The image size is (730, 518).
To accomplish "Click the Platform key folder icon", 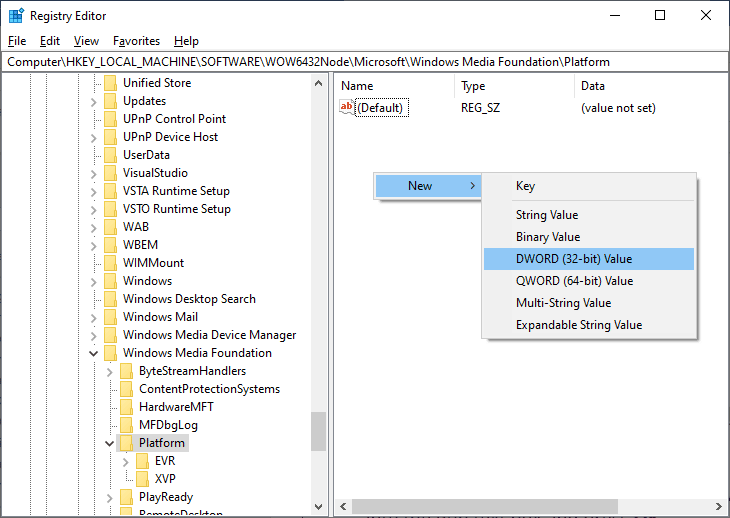I will click(126, 443).
